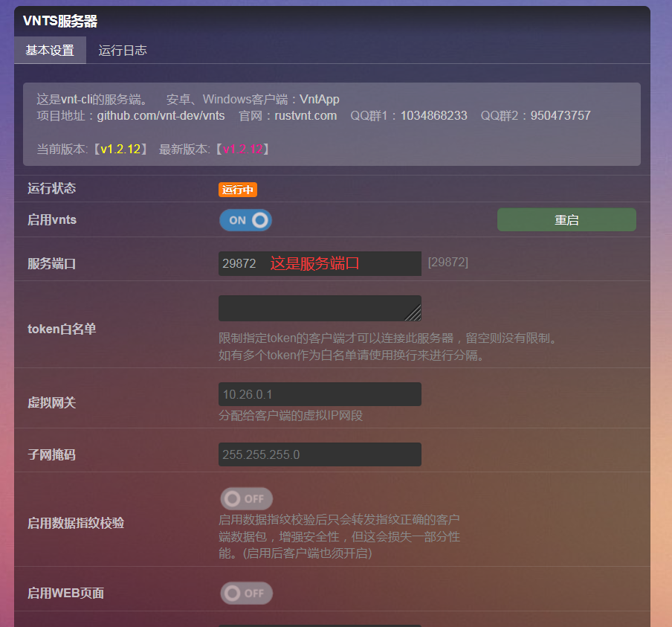
Task: Click QQ群1 number 1034868233
Action: [433, 116]
